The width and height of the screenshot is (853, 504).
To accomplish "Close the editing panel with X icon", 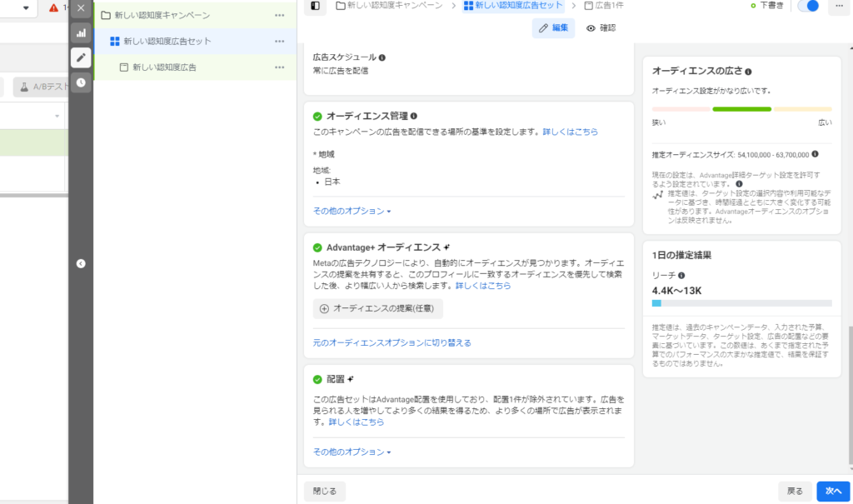I will click(x=81, y=7).
